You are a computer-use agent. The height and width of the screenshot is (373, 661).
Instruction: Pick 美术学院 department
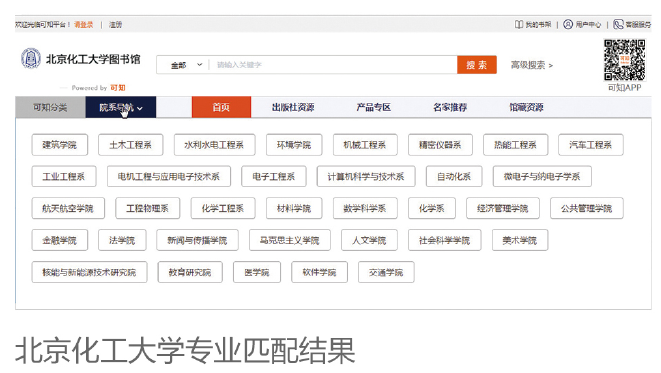[x=520, y=240]
